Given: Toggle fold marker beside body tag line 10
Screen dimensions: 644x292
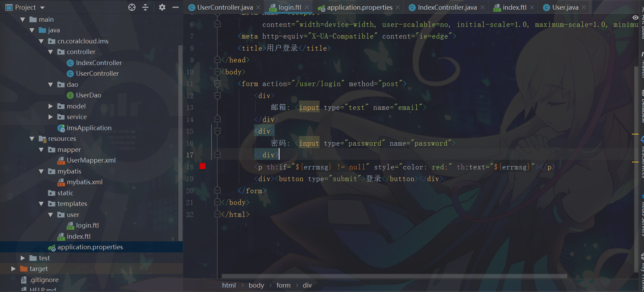Looking at the screenshot, I should 217,72.
